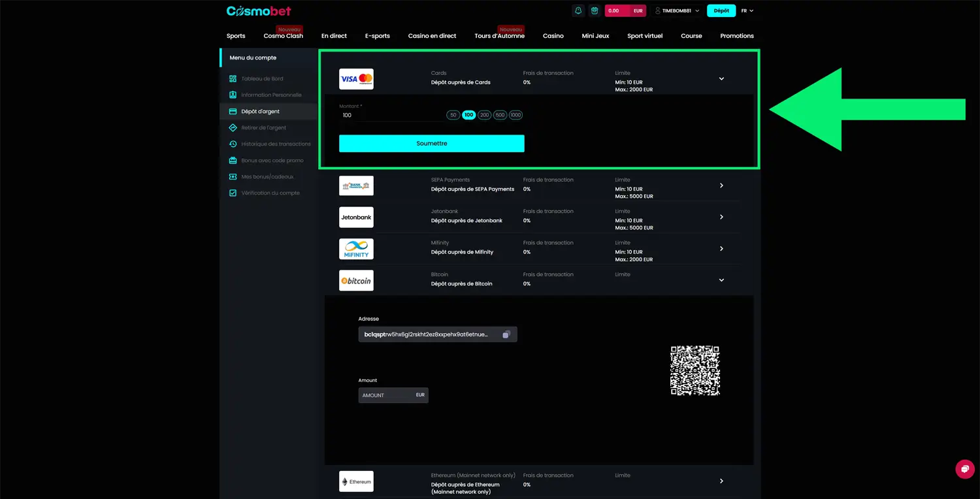980x499 pixels.
Task: Go to the Promotions menu item
Action: pos(736,36)
